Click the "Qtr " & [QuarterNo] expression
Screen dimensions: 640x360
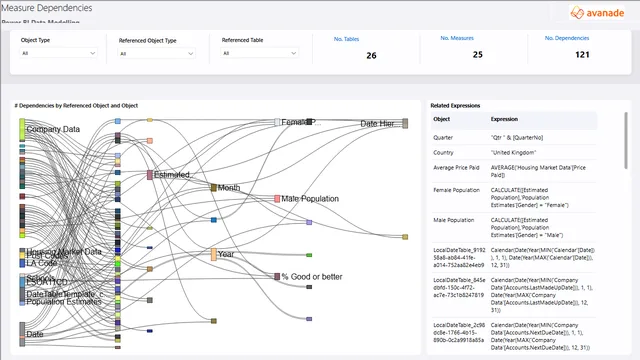[517, 138]
